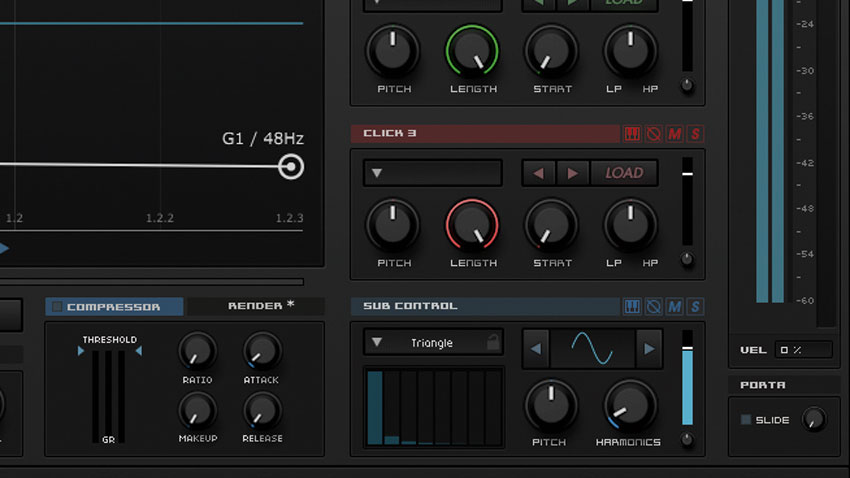Mute the Click 3 layer

pyautogui.click(x=674, y=133)
